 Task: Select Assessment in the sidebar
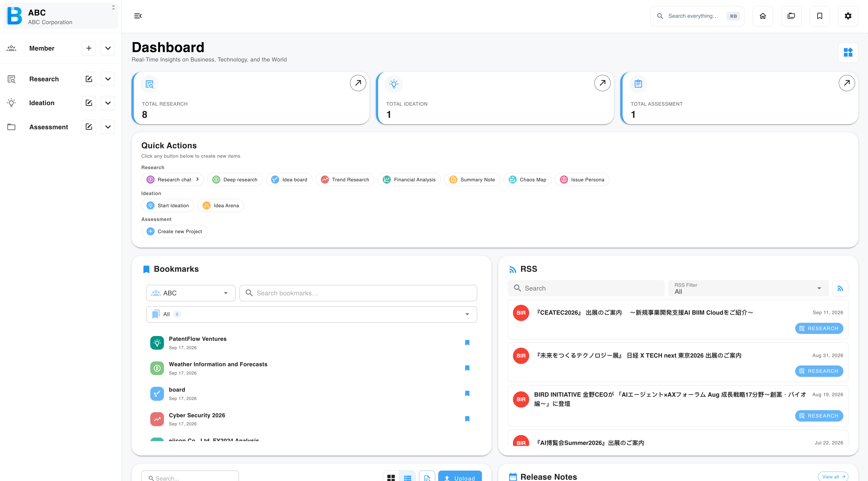(x=48, y=127)
